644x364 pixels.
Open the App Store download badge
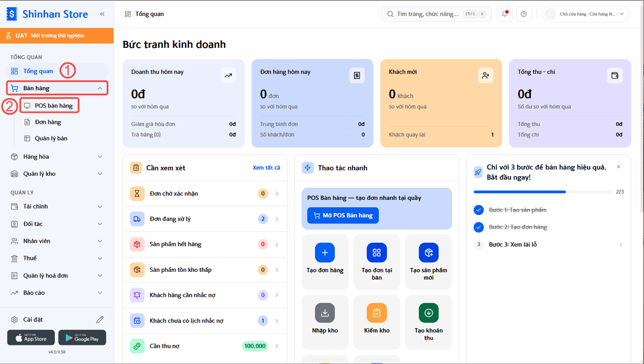(x=31, y=337)
